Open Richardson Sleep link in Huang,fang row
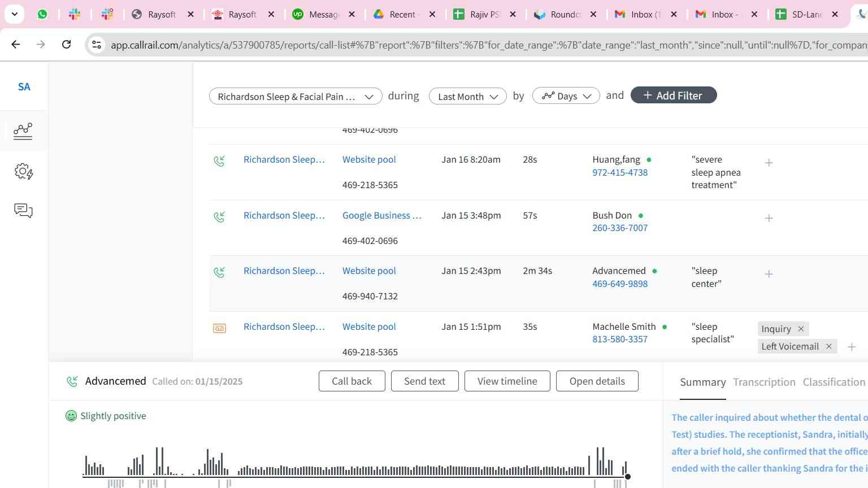This screenshot has width=868, height=488. [284, 159]
